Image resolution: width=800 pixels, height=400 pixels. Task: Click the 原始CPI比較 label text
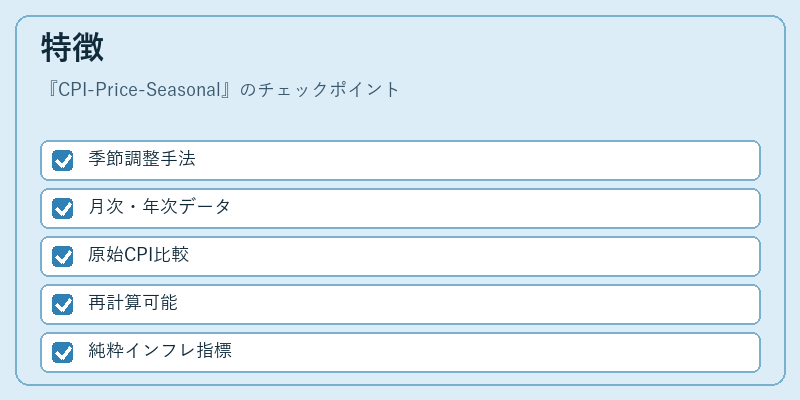point(139,255)
